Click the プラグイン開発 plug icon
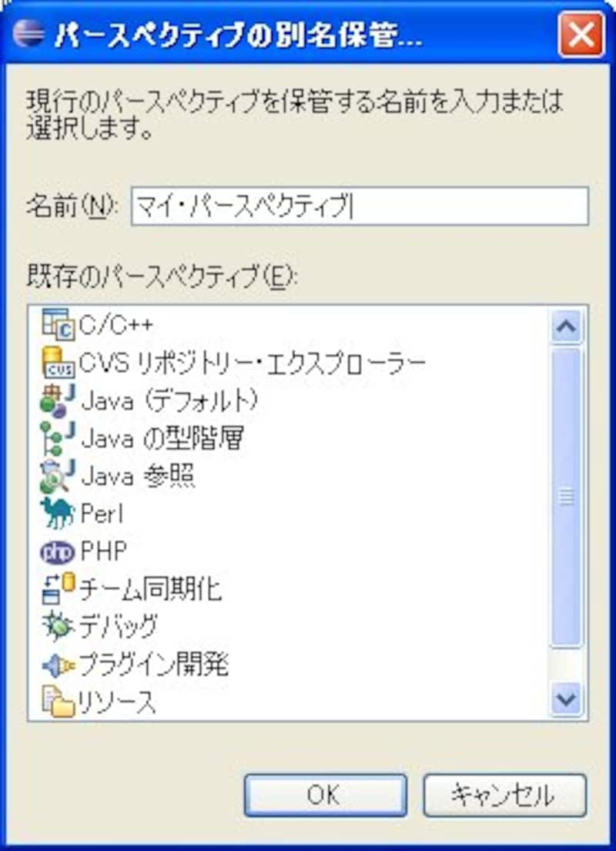The image size is (616, 851). click(58, 664)
